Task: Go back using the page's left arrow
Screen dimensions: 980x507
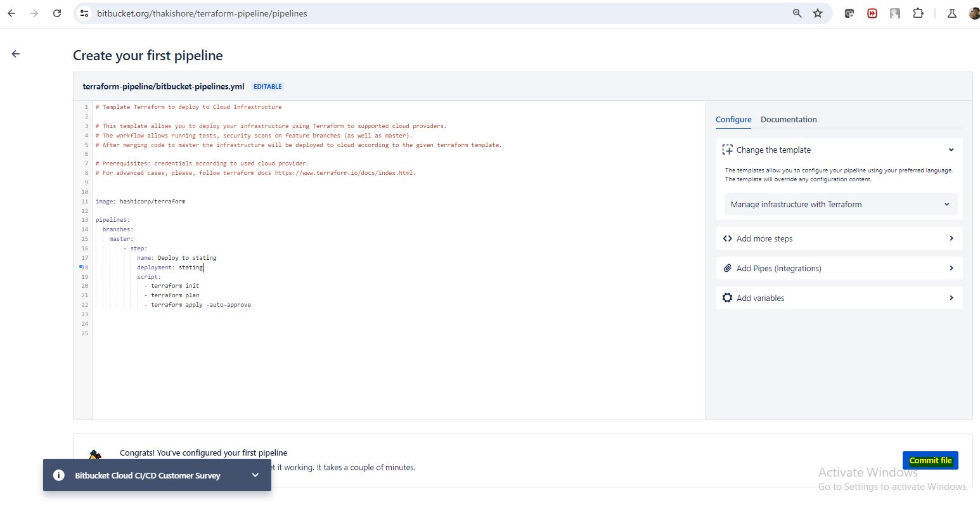Action: click(x=16, y=55)
